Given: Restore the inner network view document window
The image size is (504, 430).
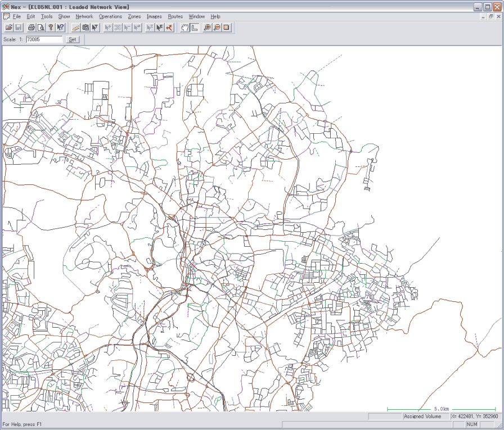Looking at the screenshot, I should coord(491,17).
